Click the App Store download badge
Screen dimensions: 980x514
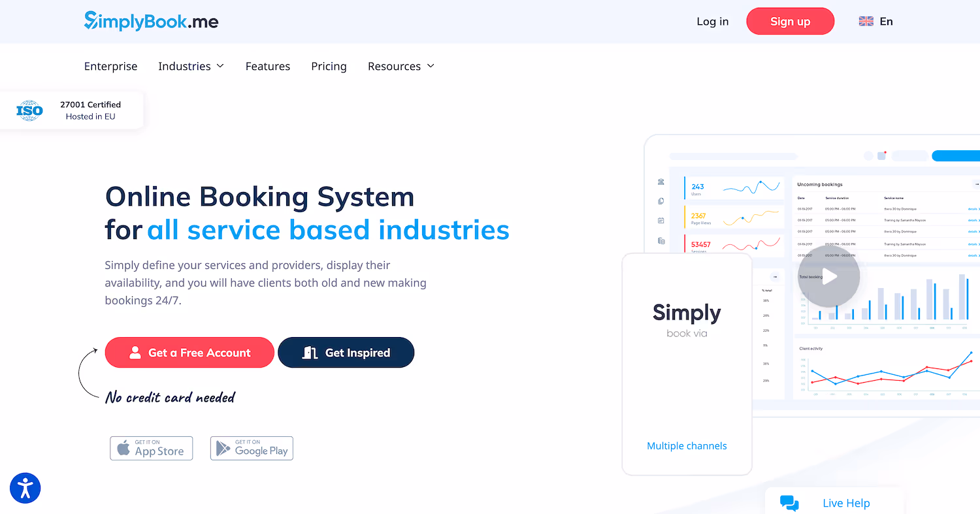151,448
